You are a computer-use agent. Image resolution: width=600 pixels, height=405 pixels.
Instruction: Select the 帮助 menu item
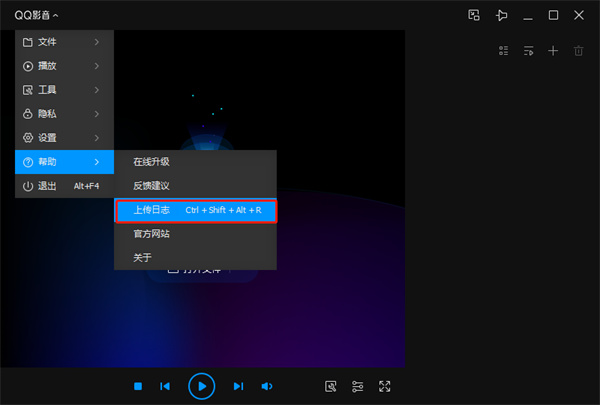pos(64,162)
